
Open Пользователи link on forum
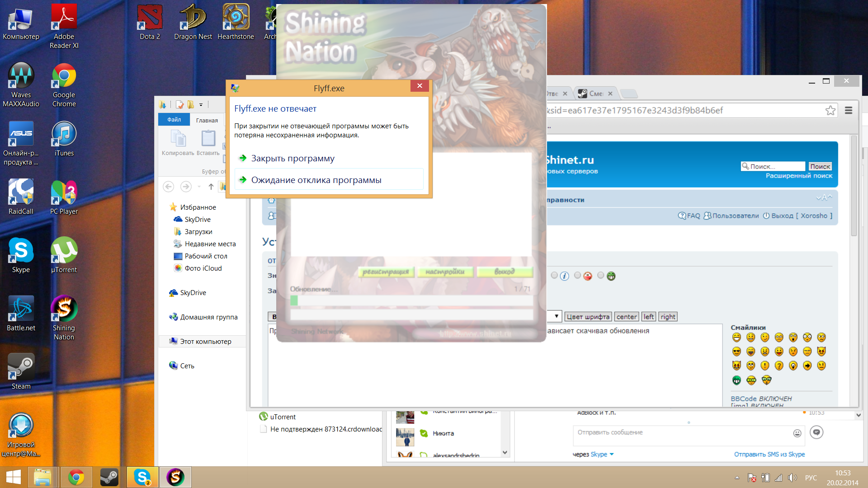click(731, 216)
